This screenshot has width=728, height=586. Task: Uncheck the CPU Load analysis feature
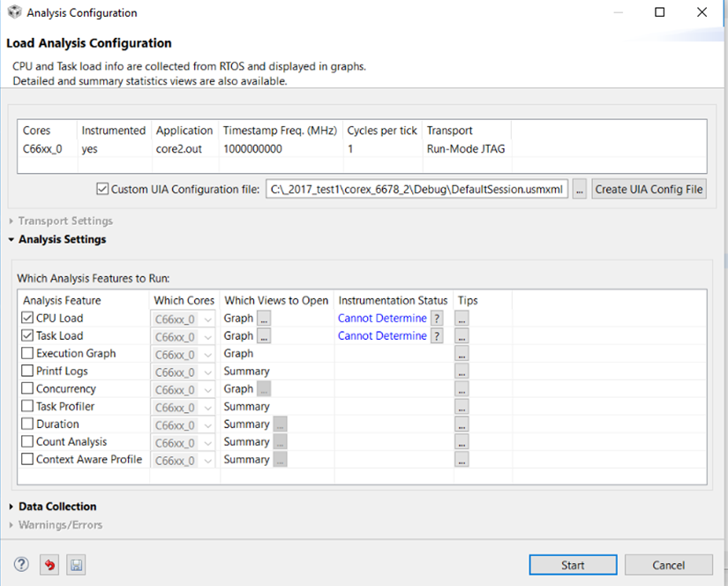[26, 318]
